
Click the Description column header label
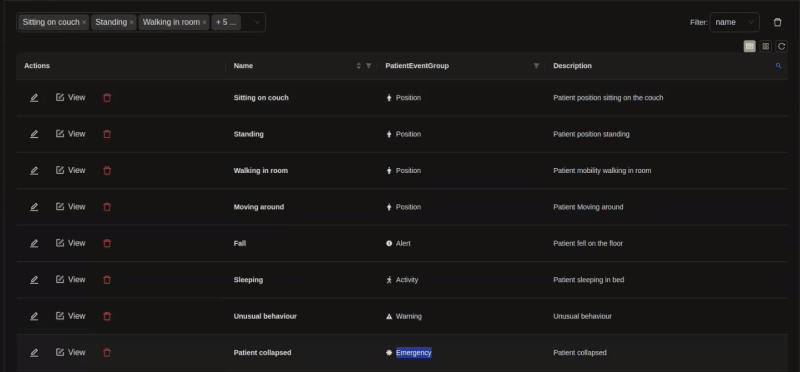coord(572,66)
